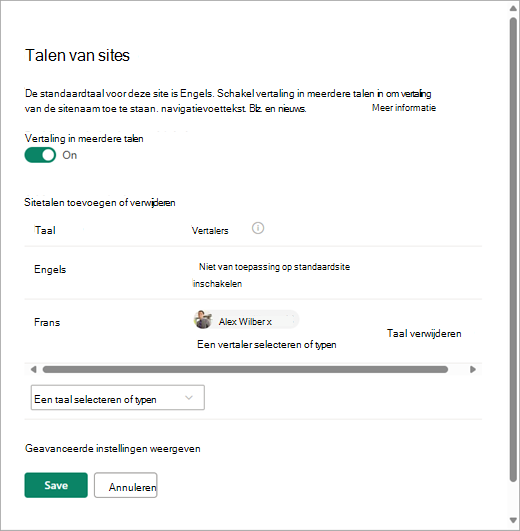
Task: Click the horizontal scrollbar thumb in table
Action: 245,369
